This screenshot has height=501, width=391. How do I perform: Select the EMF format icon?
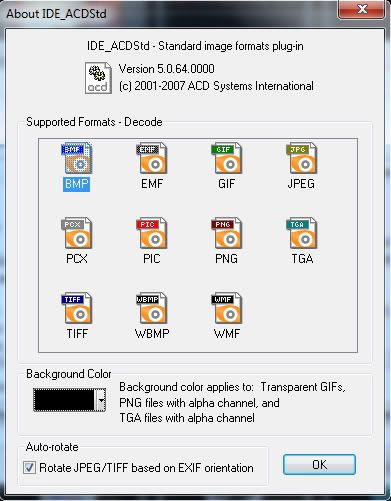tap(152, 158)
